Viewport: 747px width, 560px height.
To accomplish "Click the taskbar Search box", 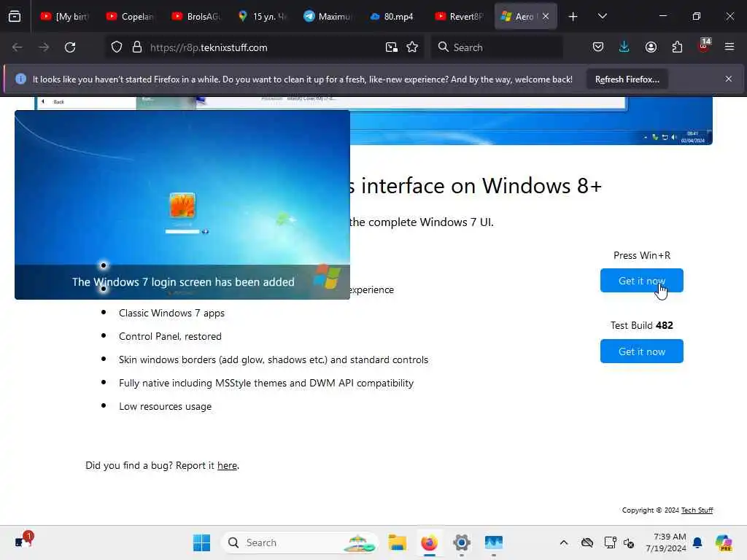I will [x=299, y=542].
